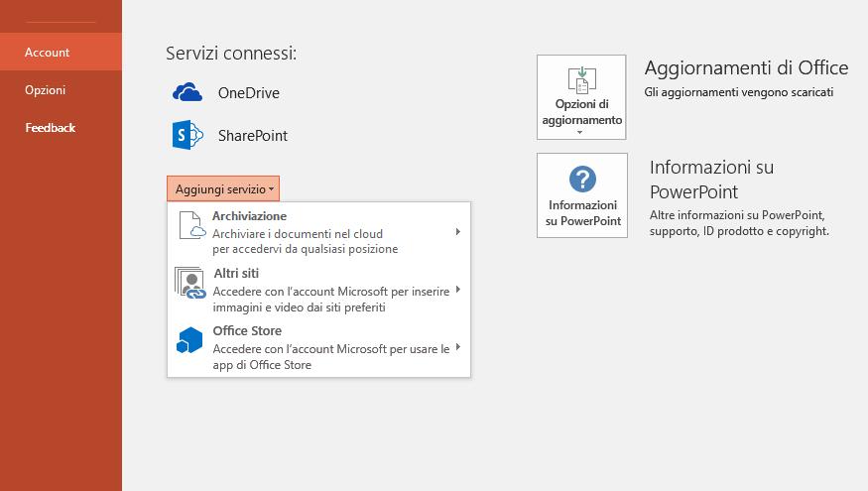Select the Account tab in sidebar
The height and width of the screenshot is (491, 868).
click(48, 53)
